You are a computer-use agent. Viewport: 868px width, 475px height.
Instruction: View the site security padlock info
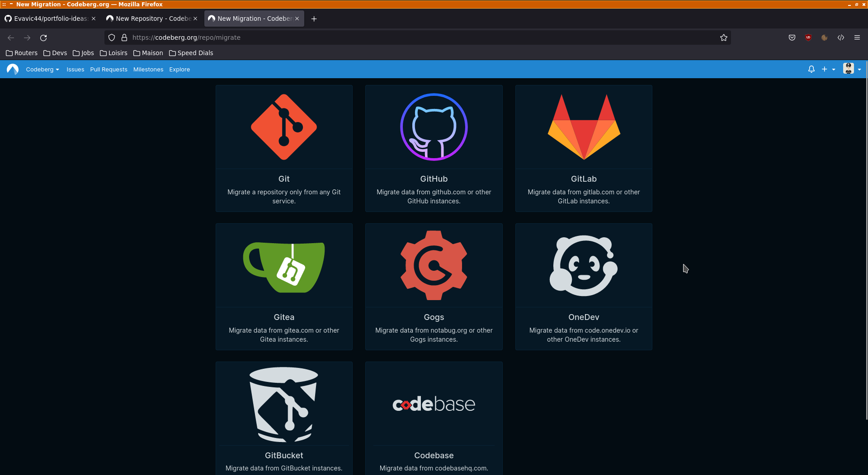click(x=124, y=38)
